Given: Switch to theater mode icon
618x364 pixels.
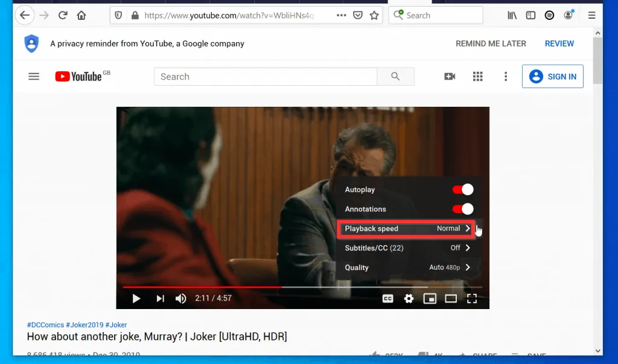Looking at the screenshot, I should click(450, 299).
